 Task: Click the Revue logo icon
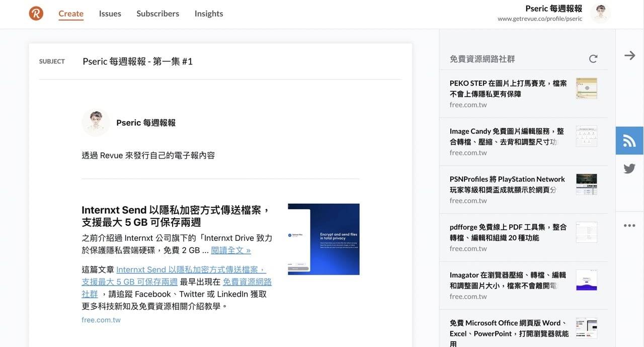pos(36,14)
